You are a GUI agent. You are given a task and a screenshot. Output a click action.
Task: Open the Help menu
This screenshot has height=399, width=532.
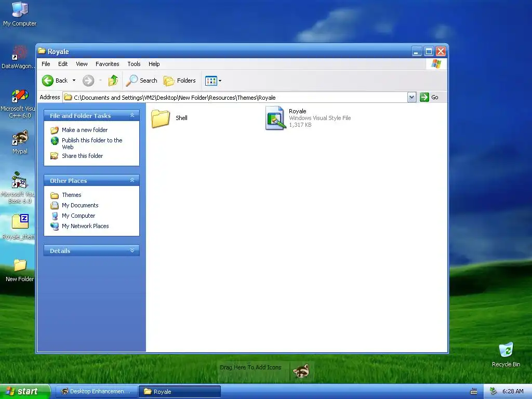coord(154,64)
